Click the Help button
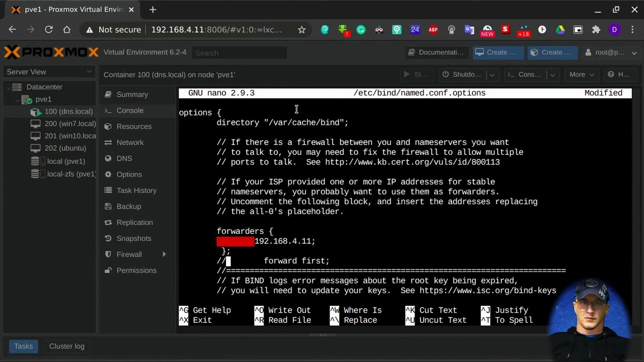This screenshot has height=362, width=644. pos(619,74)
